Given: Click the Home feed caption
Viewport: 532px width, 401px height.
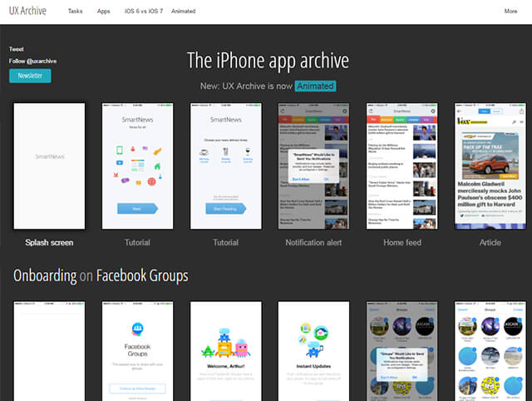Looking at the screenshot, I should 402,242.
